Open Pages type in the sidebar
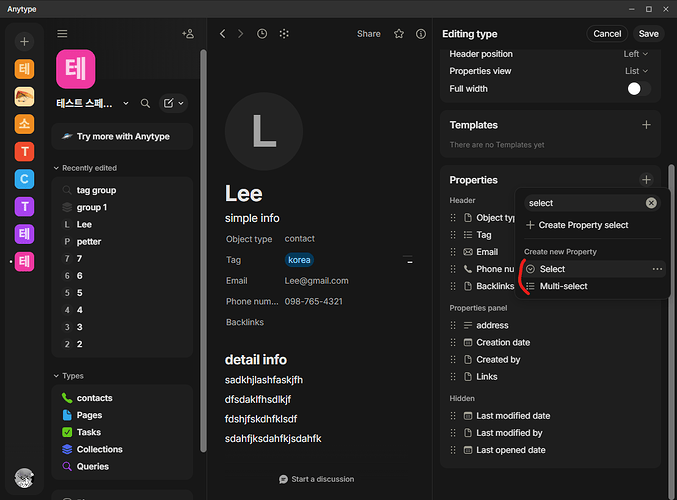 tap(122, 415)
